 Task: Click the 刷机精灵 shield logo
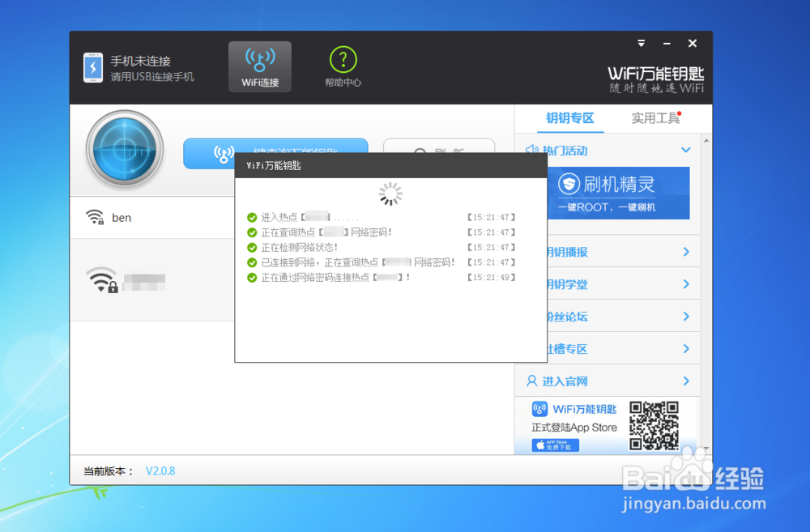[x=569, y=184]
